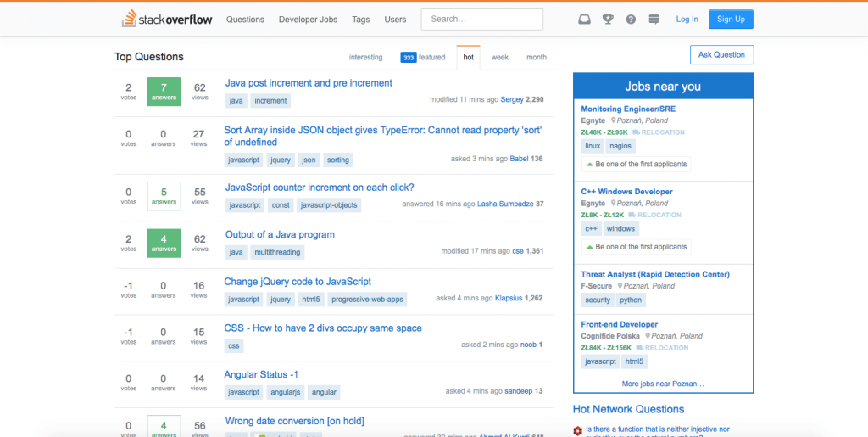Click the javascript-objects tag
868x437 pixels.
(x=330, y=205)
